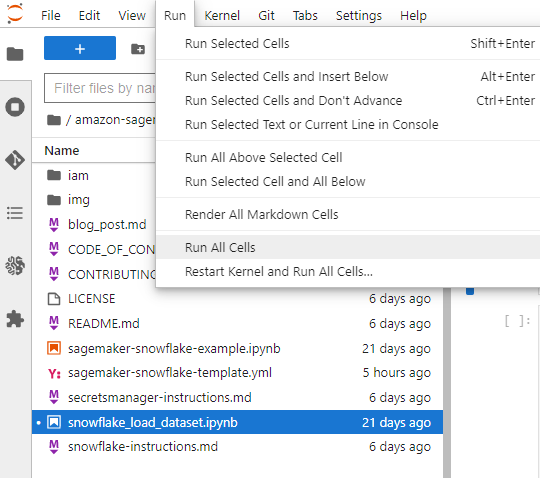Image resolution: width=540 pixels, height=478 pixels.
Task: Click the New Folder icon
Action: point(138,49)
